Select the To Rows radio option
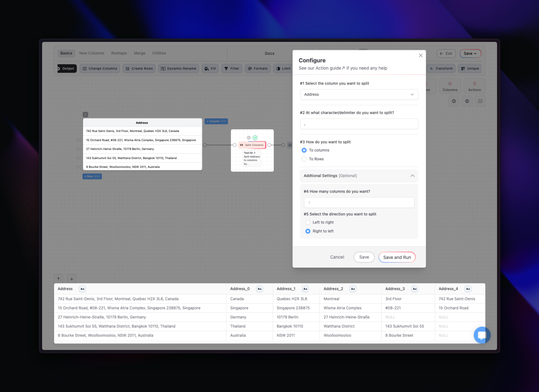This screenshot has height=392, width=539. click(x=304, y=159)
